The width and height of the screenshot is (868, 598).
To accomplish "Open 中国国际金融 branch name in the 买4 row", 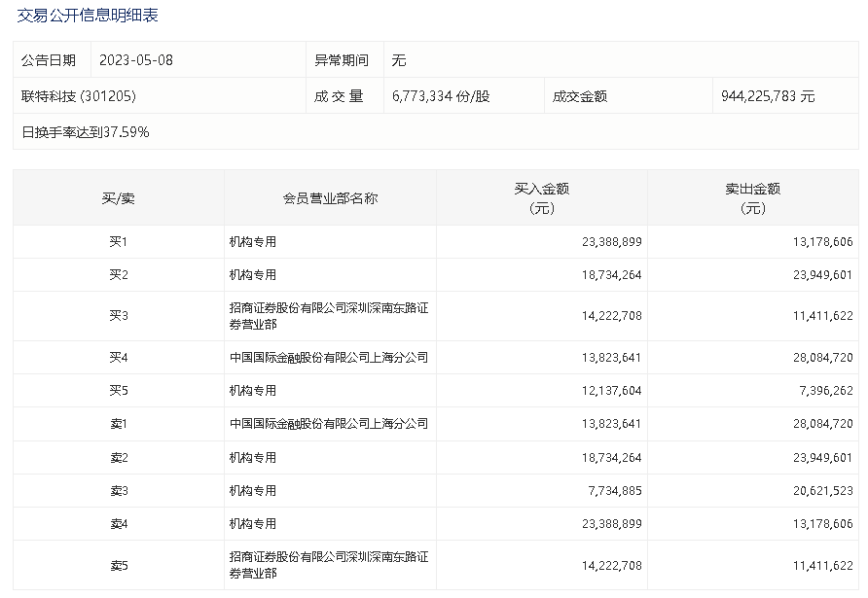I will click(x=328, y=358).
